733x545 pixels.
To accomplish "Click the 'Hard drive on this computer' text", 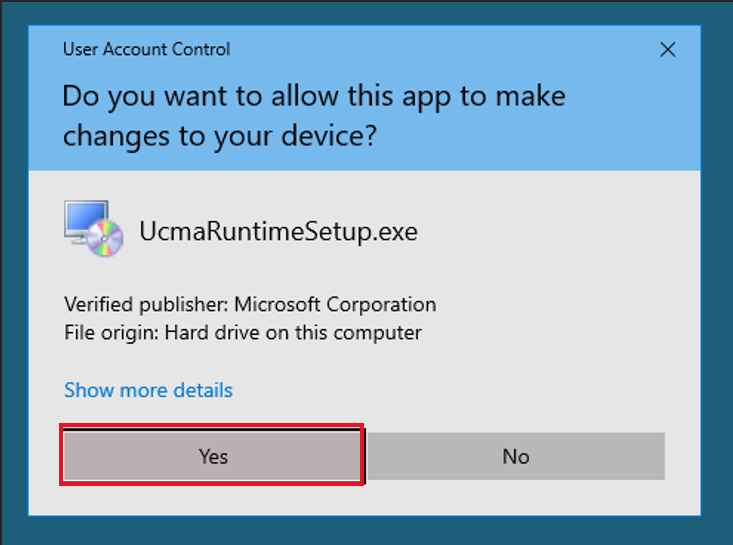I will (293, 333).
